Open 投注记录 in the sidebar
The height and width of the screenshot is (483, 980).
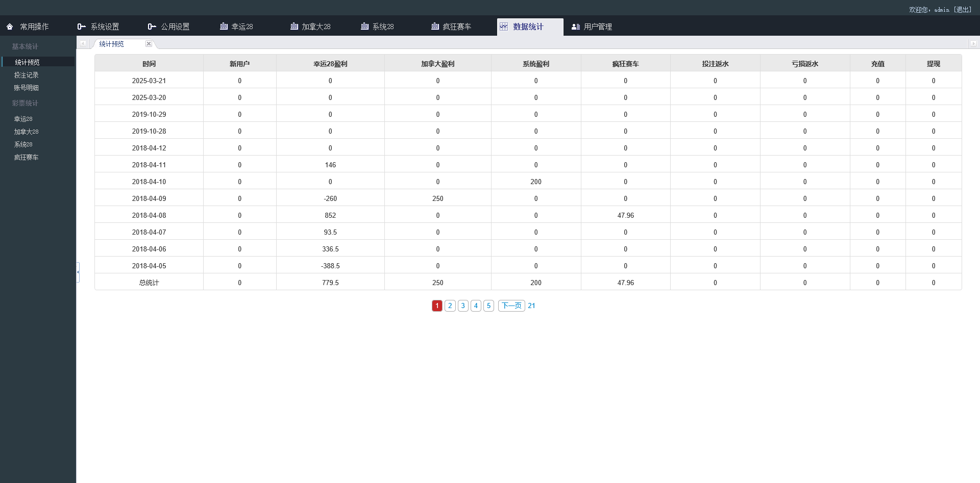coord(27,74)
